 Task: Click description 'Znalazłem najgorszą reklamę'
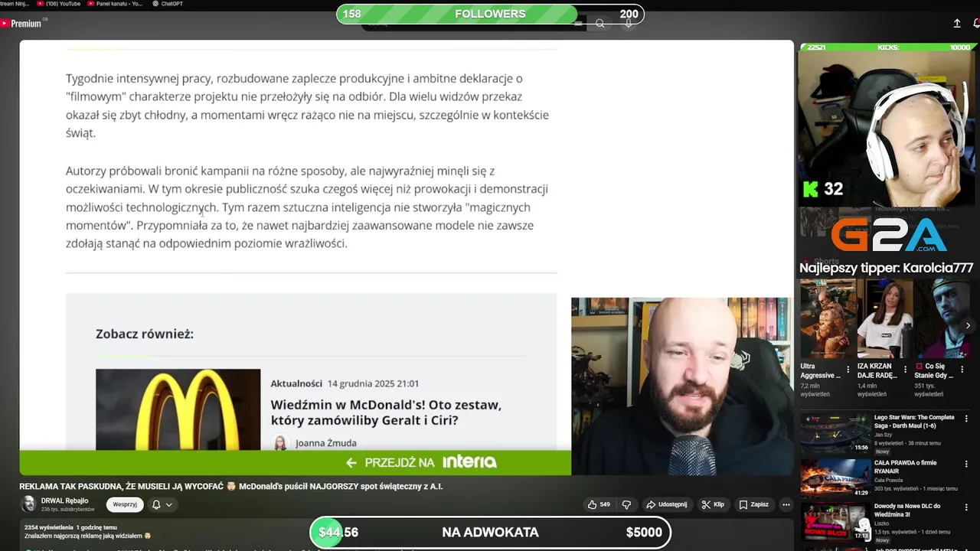[x=88, y=536]
